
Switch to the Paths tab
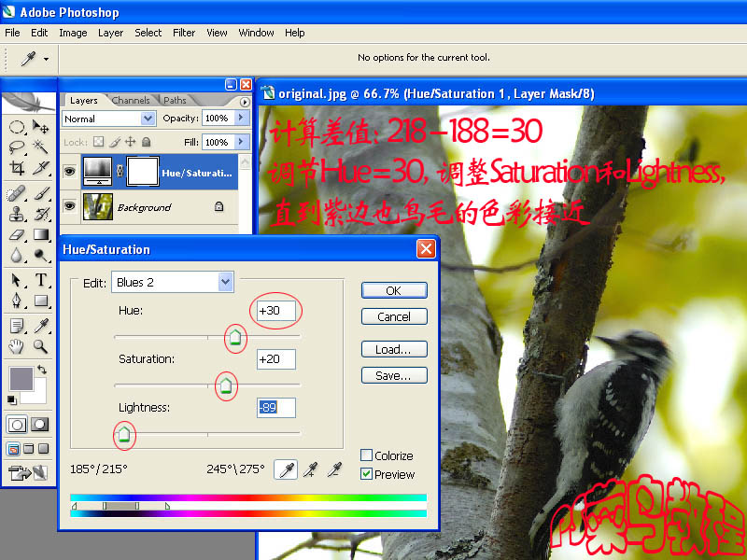(175, 101)
